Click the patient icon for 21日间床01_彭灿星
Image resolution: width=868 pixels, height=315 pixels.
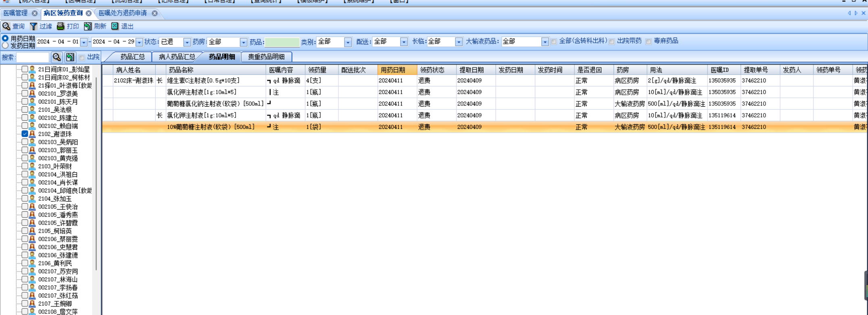click(32, 69)
